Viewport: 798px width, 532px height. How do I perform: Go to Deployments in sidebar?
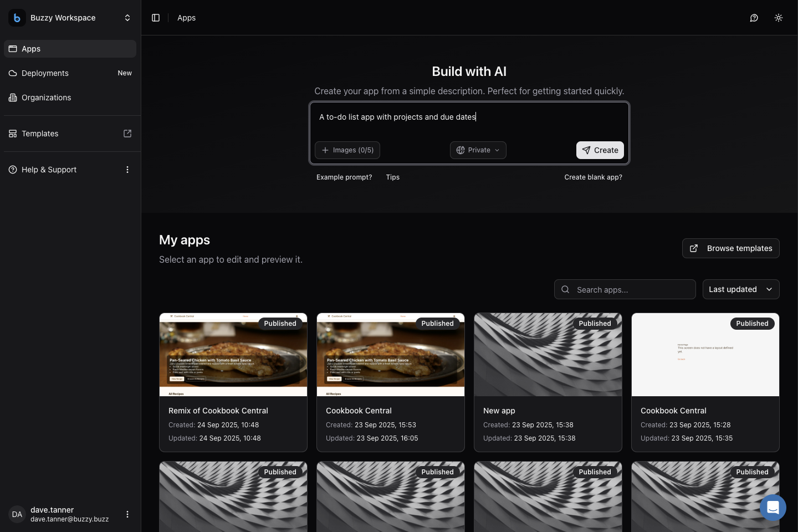pos(45,73)
